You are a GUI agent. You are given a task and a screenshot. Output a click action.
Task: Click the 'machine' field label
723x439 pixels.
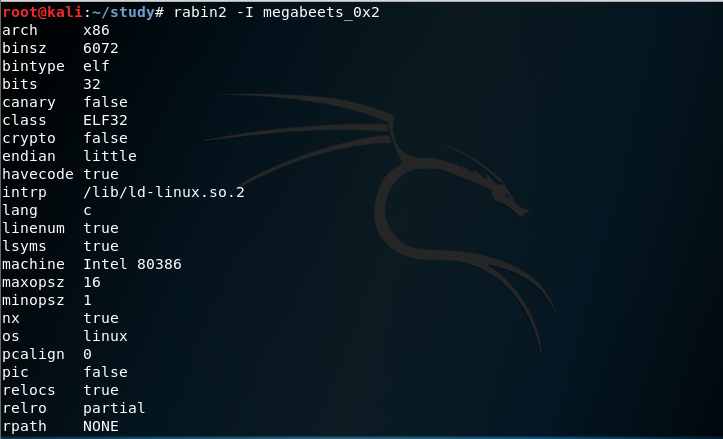click(33, 264)
